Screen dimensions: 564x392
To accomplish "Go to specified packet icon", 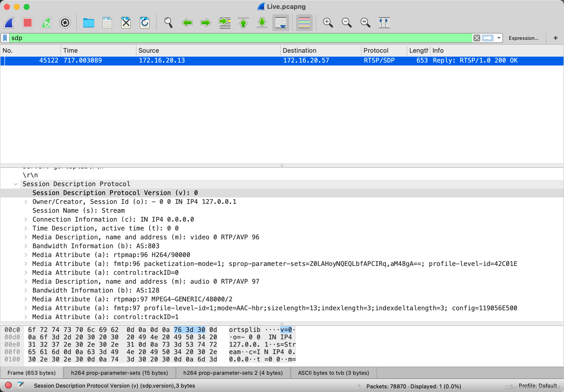I will pyautogui.click(x=225, y=23).
